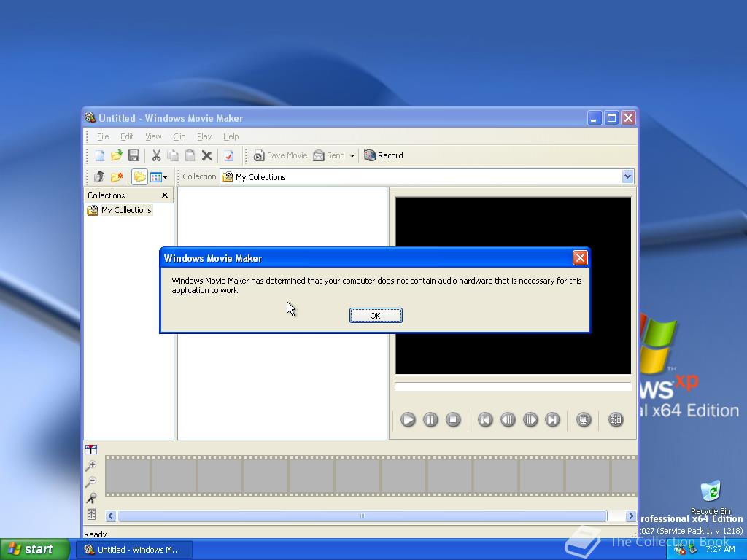This screenshot has height=560, width=747.
Task: Click the Send button in the toolbar
Action: [x=329, y=155]
